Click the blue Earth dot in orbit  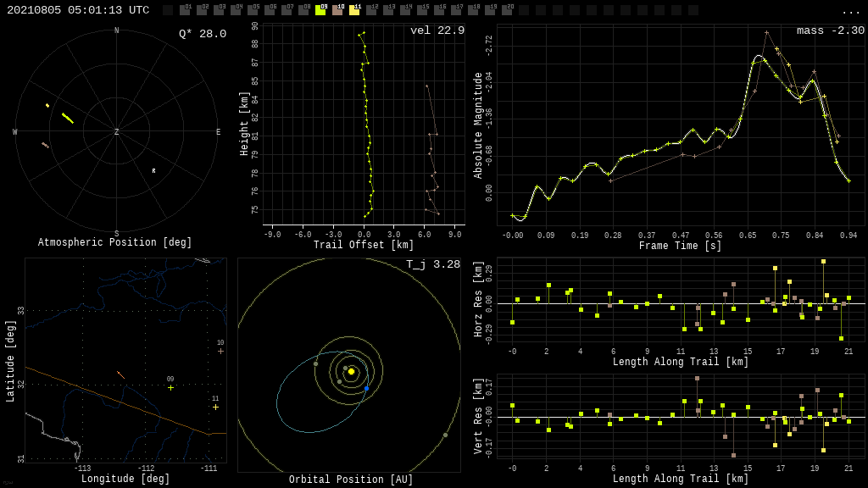366,388
